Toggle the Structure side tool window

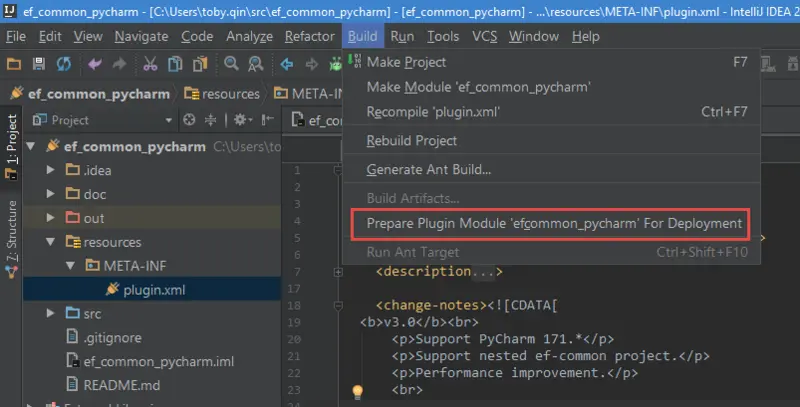tap(11, 239)
